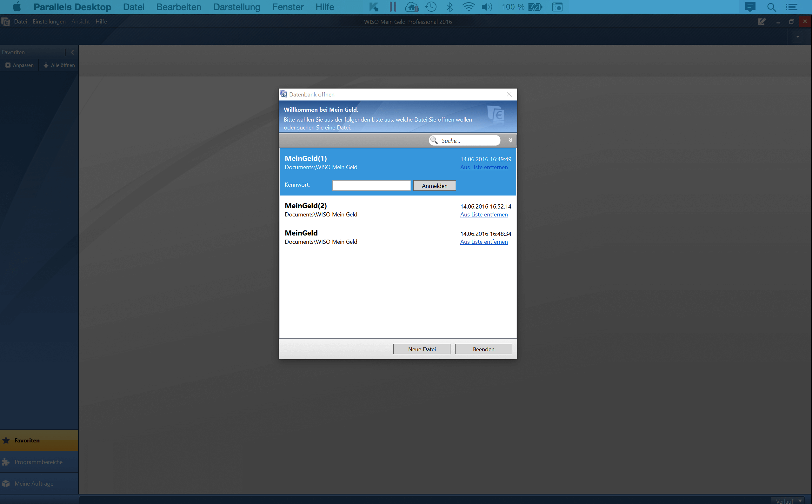This screenshot has width=812, height=504.
Task: Click the Bluetooth status icon
Action: pos(449,7)
